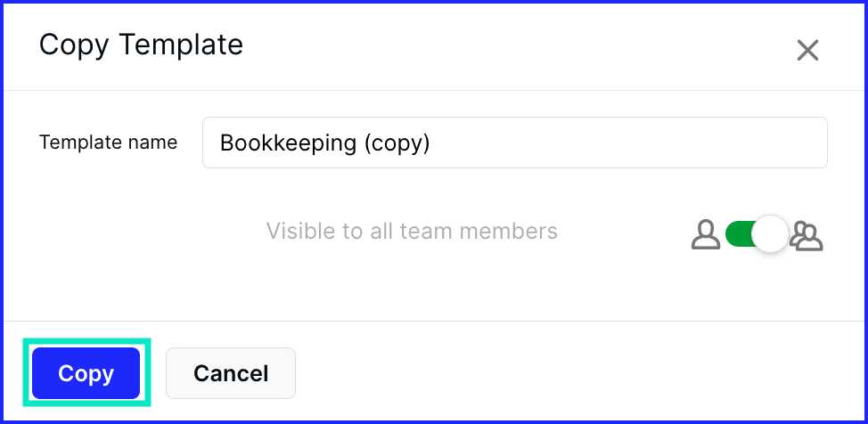Click the word Bookkeeping in the field
Screen dimensions: 868x424
click(x=288, y=143)
